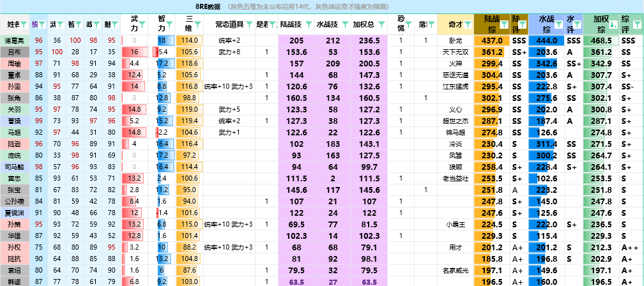This screenshot has height=286, width=644.
Task: Select 孙坚's SS- overall rating cell
Action: (632, 87)
